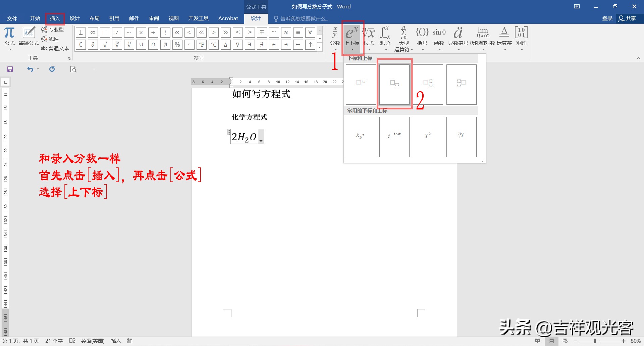Screen dimensions: 644x346
Task: Click the 括号 (Bracket) icon
Action: 422,37
